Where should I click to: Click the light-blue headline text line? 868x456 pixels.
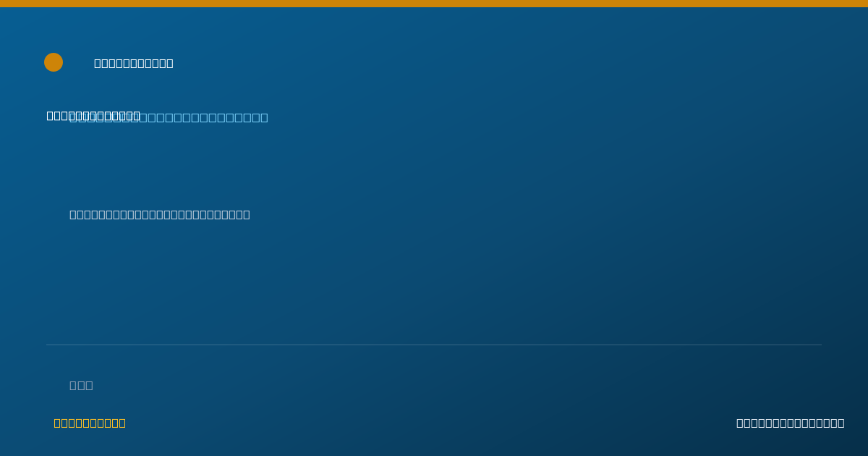(169, 117)
